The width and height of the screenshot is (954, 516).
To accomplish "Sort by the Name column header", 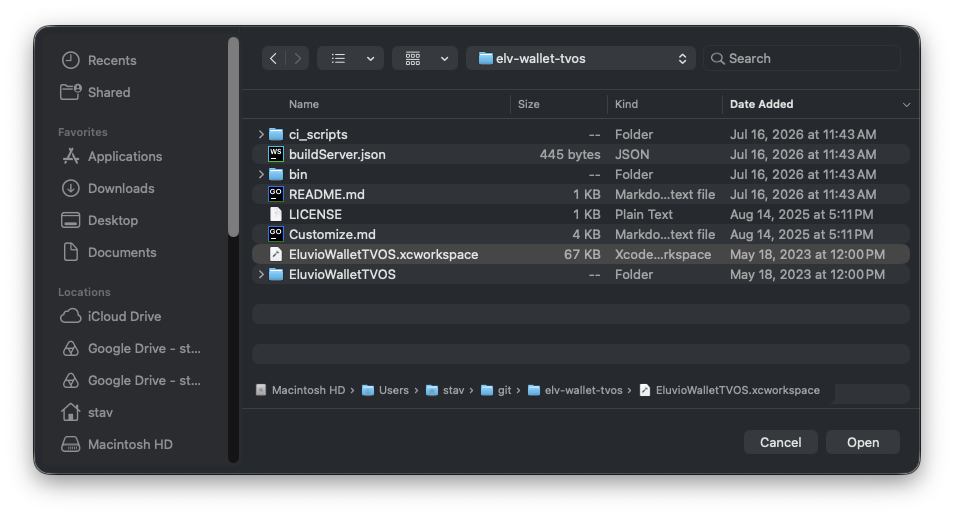I will pos(304,104).
